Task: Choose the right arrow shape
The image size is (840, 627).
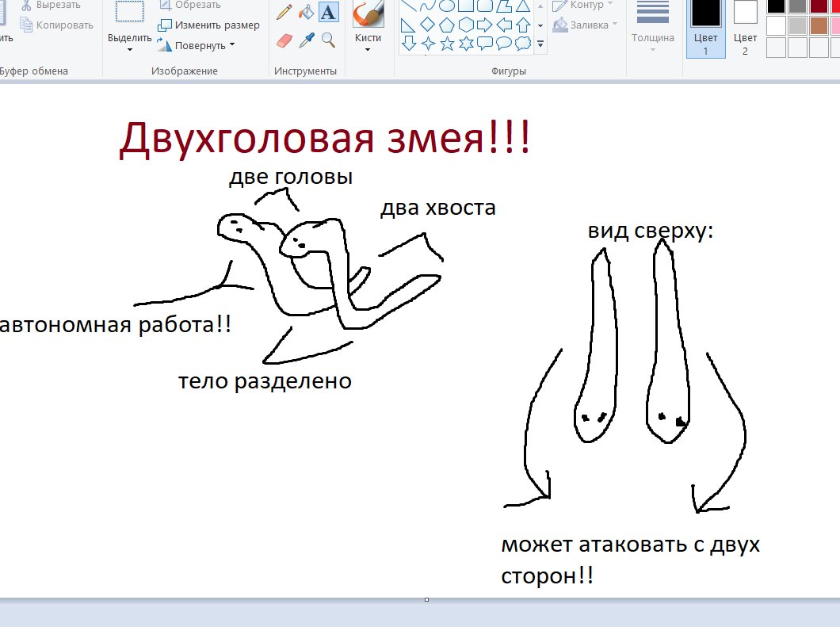Action: [485, 25]
